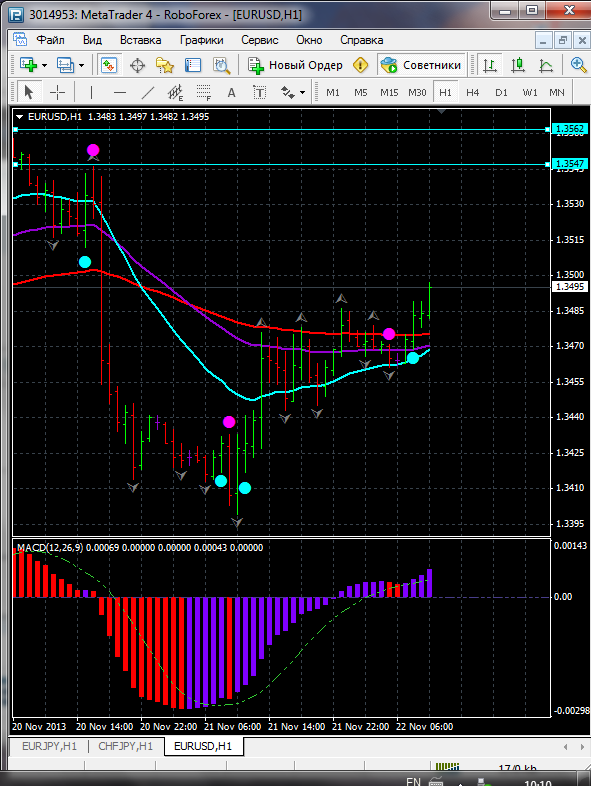Open the Navigator folder-star icon
Viewport: 600px width, 786px height.
coord(164,65)
